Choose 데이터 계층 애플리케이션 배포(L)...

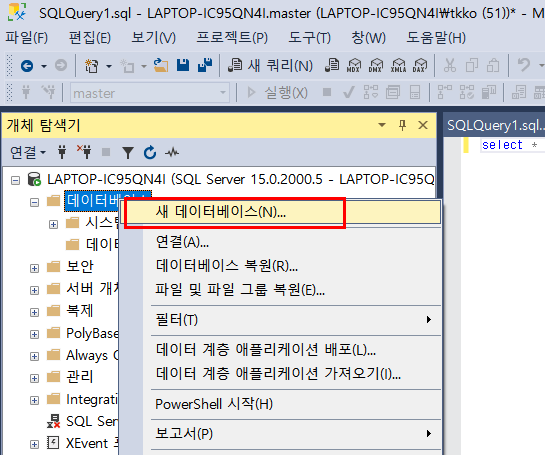(280, 349)
